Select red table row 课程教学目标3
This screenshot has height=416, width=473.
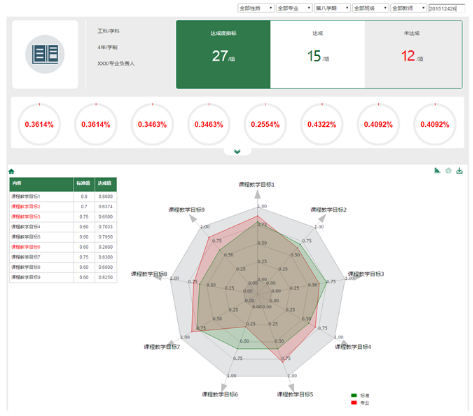pos(63,217)
